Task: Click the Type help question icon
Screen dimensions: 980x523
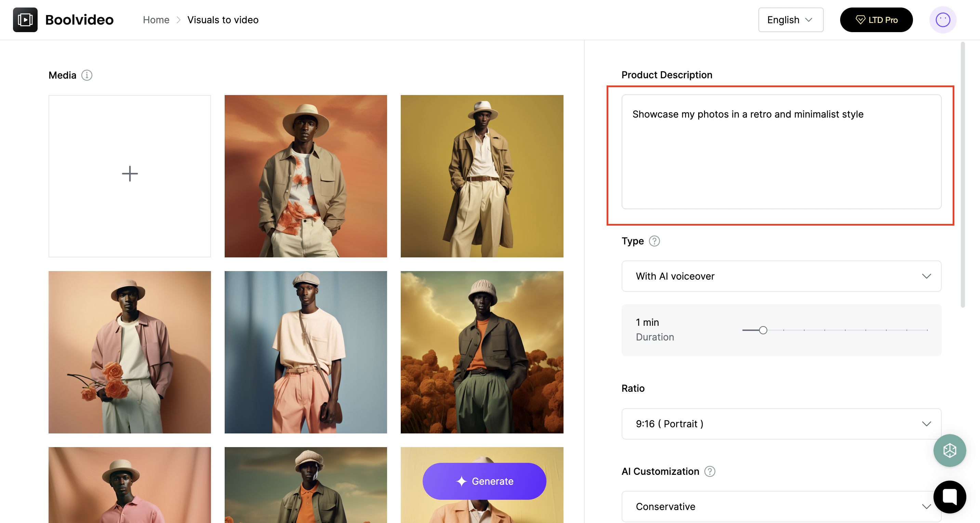Action: point(654,241)
